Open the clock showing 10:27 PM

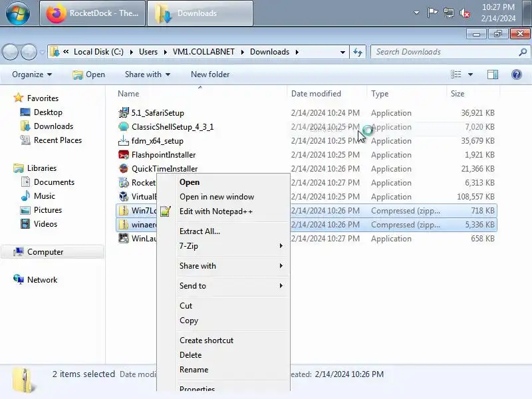[498, 13]
